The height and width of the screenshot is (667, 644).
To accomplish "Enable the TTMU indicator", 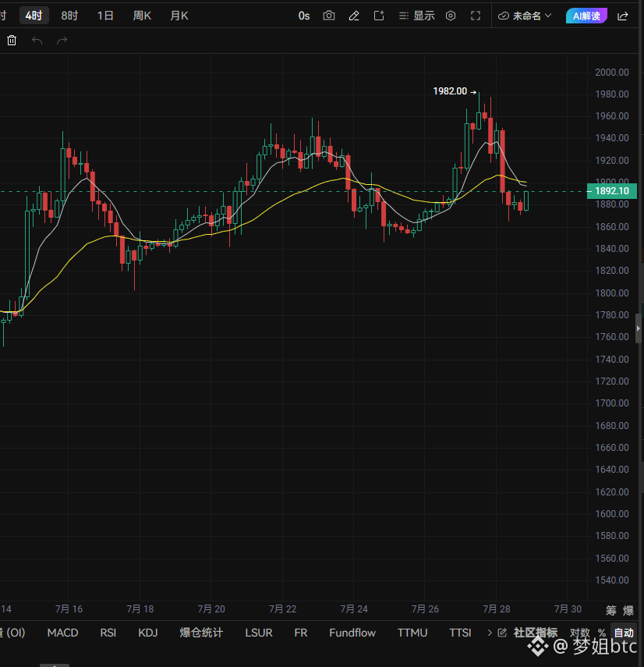I will point(412,633).
